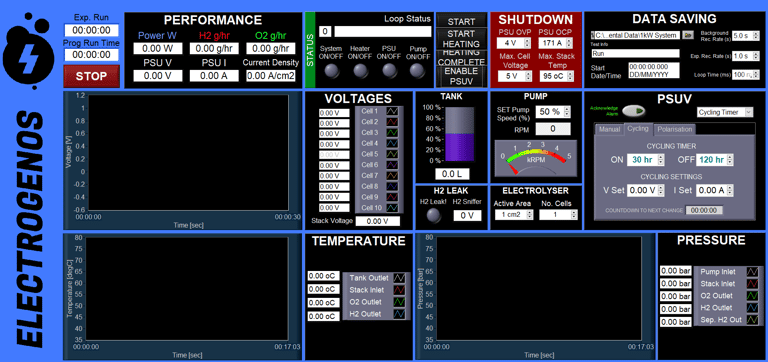Adjust the PSU OCP 171 A stepper

(569, 43)
